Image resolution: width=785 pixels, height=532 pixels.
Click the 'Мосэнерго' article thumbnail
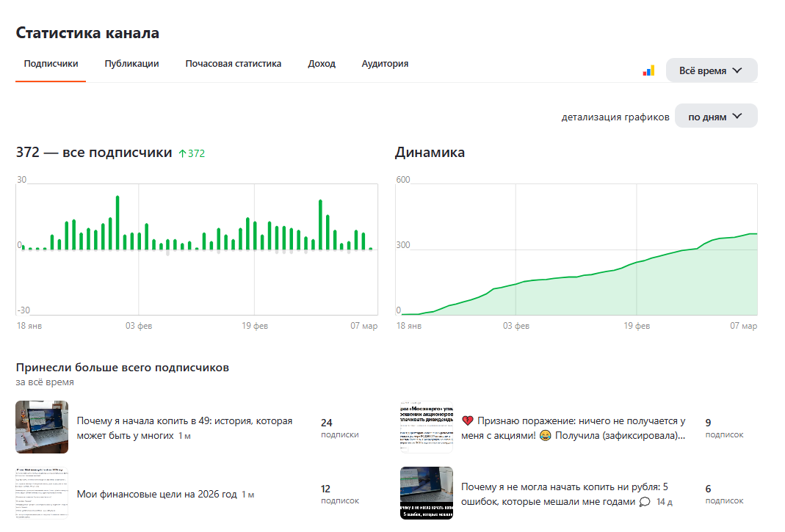(427, 426)
